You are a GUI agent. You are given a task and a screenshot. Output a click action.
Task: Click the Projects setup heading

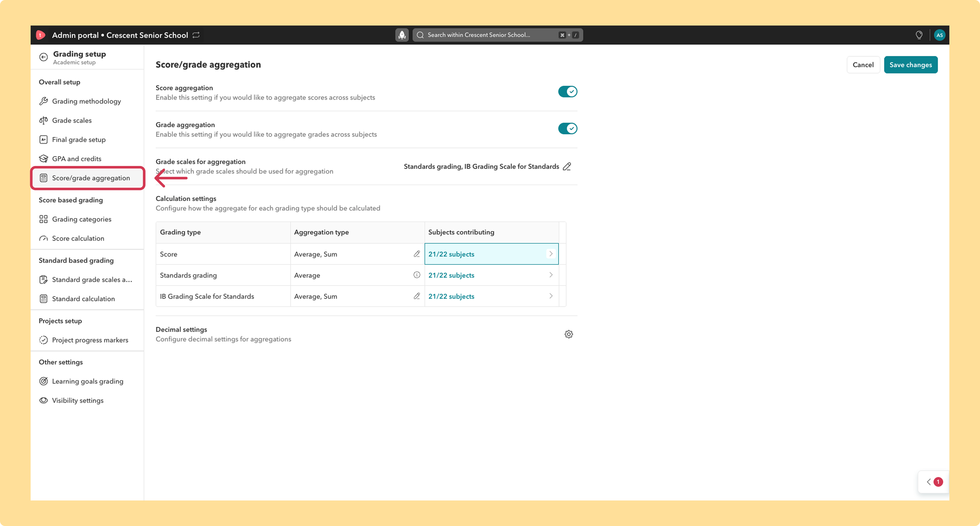[x=60, y=321]
